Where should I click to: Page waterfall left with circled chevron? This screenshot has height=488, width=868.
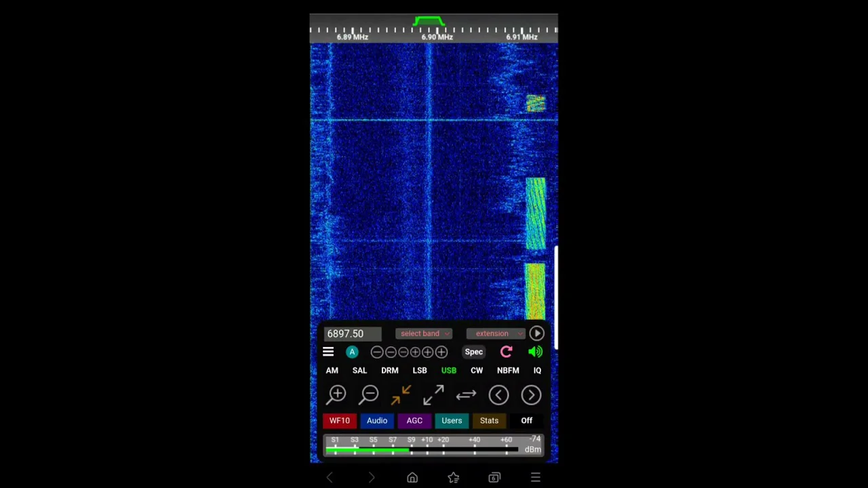coord(498,395)
